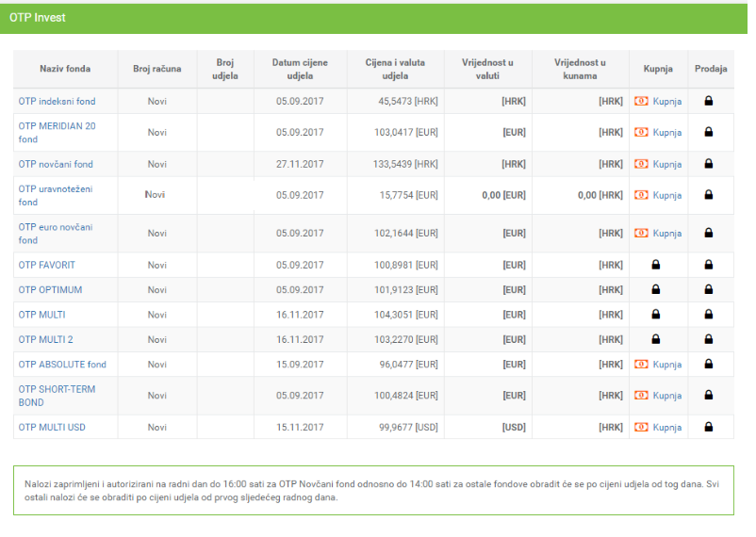
Task: Click the Prodaja lock for OTP uravnoteženi fond
Action: [x=709, y=195]
